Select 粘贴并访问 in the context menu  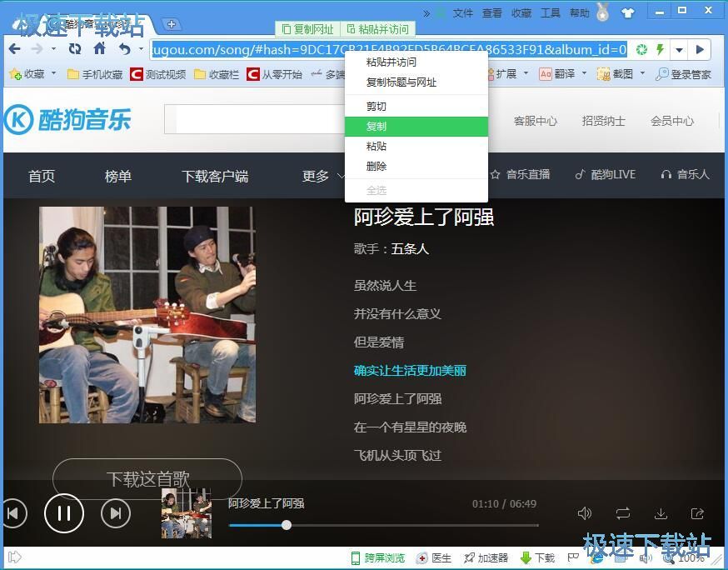(416, 62)
